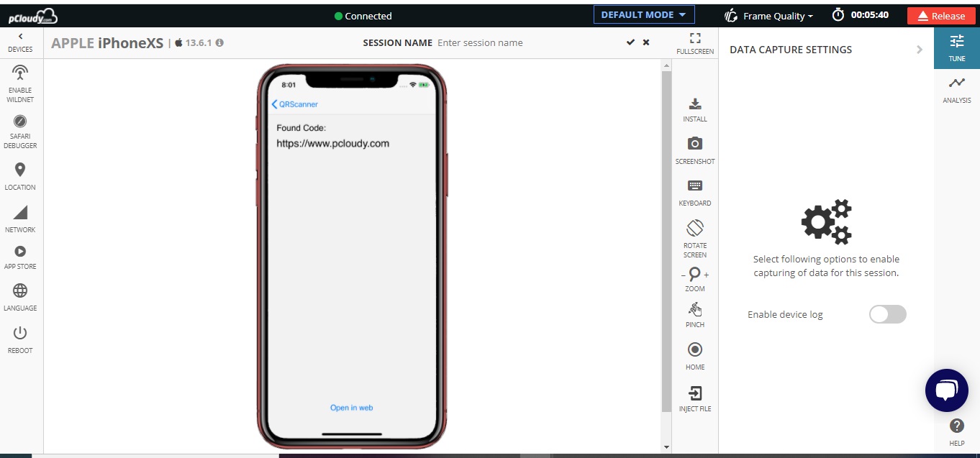980x458 pixels.
Task: Tap Open in web link
Action: coord(351,408)
